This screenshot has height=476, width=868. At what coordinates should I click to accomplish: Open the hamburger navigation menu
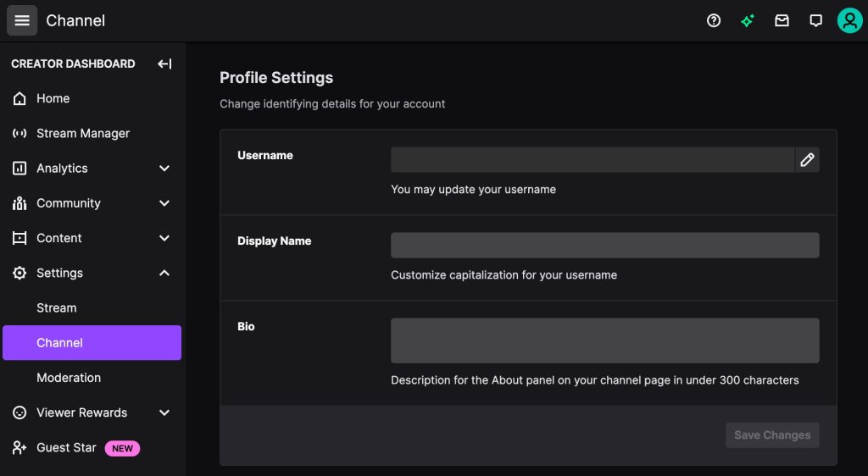point(21,20)
